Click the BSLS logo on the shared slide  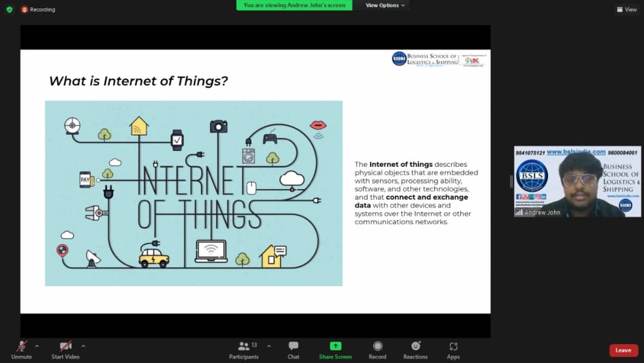[x=399, y=59]
